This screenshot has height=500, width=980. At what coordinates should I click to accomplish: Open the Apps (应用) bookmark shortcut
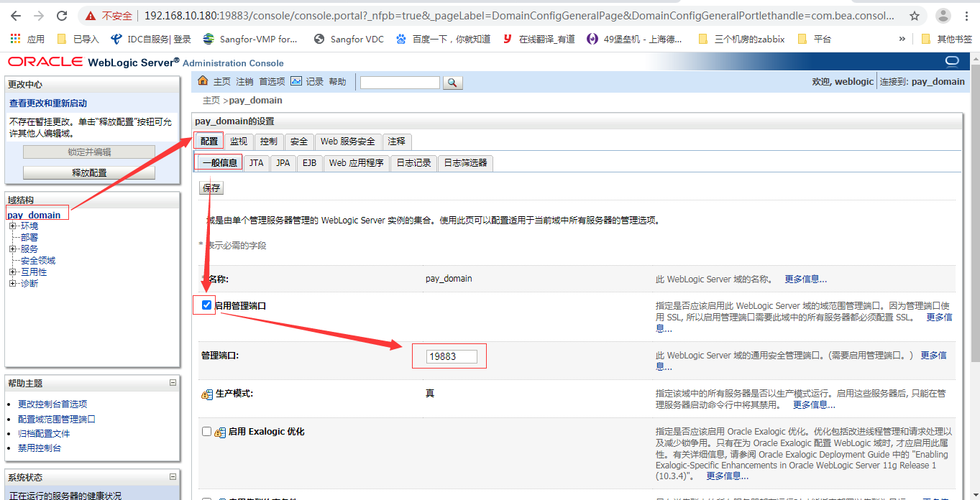[x=27, y=39]
